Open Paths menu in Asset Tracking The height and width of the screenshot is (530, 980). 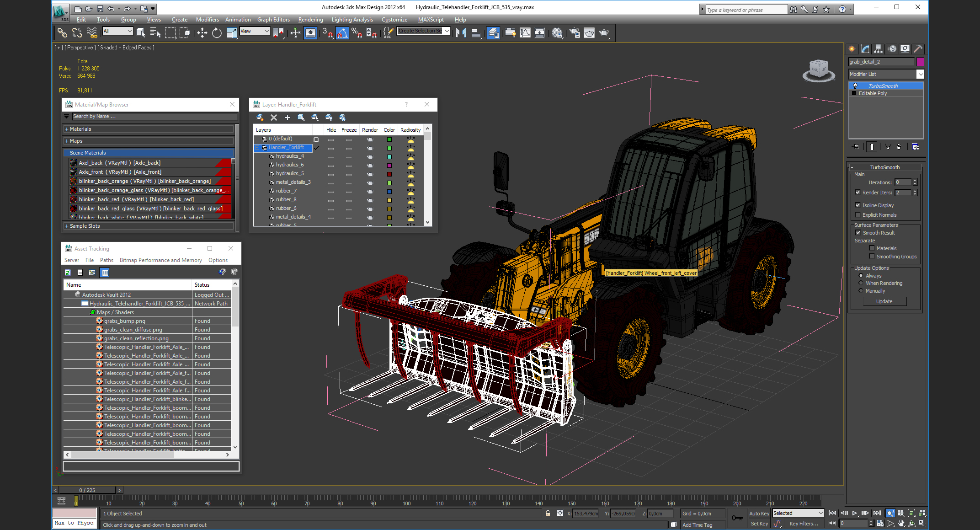point(107,260)
